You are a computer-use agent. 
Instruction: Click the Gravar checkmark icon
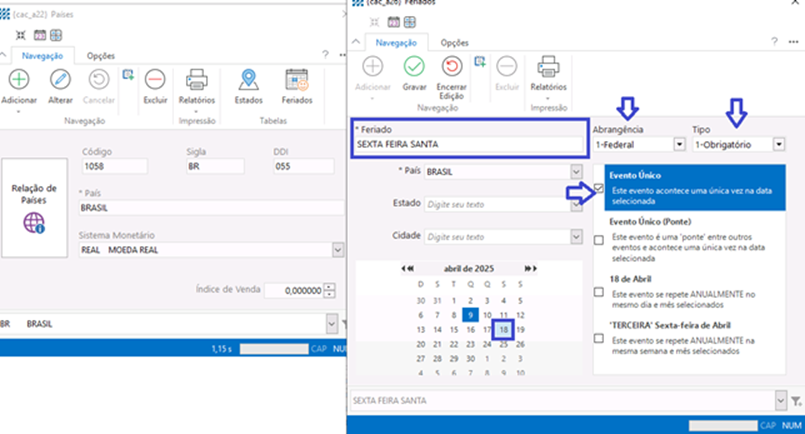pyautogui.click(x=414, y=67)
